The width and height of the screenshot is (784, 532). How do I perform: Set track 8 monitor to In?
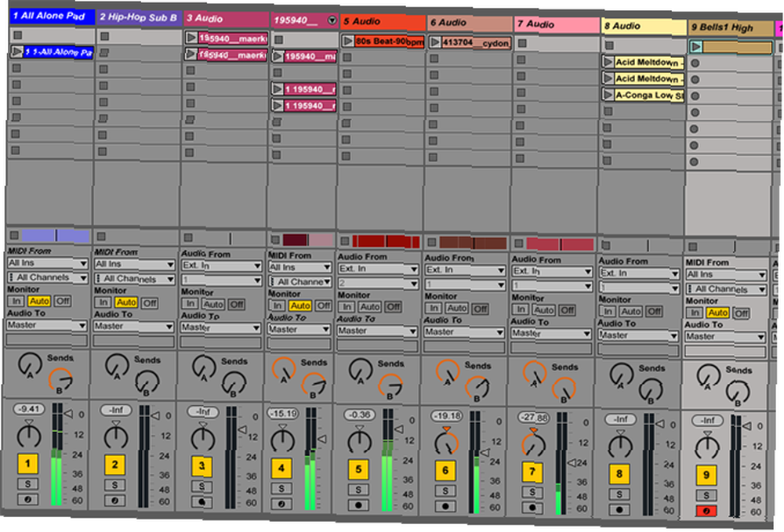(608, 311)
